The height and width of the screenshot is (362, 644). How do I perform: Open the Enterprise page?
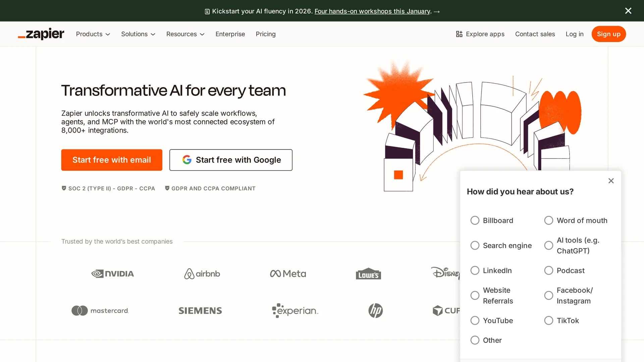tap(230, 34)
